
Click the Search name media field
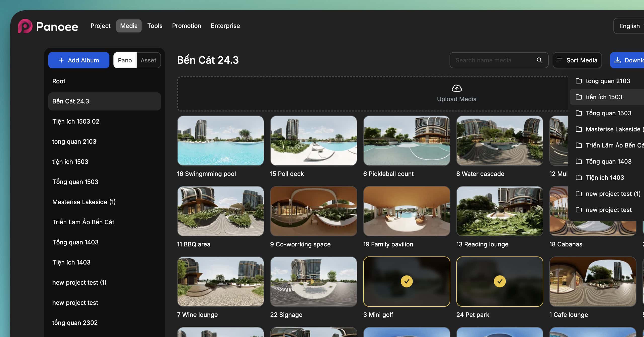493,60
